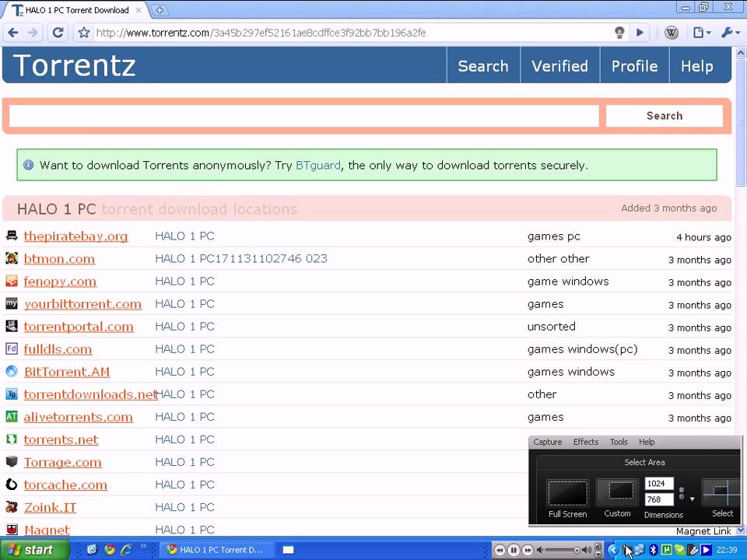Launch Google Chrome from Quick Launch
This screenshot has width=747, height=560.
[x=109, y=550]
